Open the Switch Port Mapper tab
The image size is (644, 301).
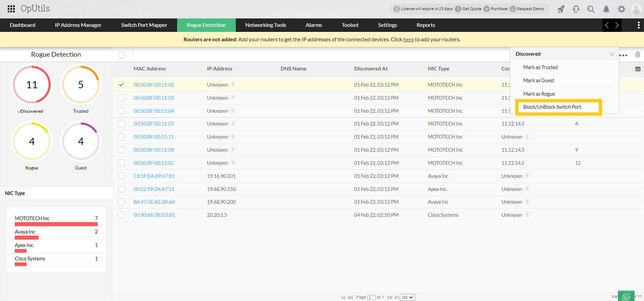tap(144, 25)
